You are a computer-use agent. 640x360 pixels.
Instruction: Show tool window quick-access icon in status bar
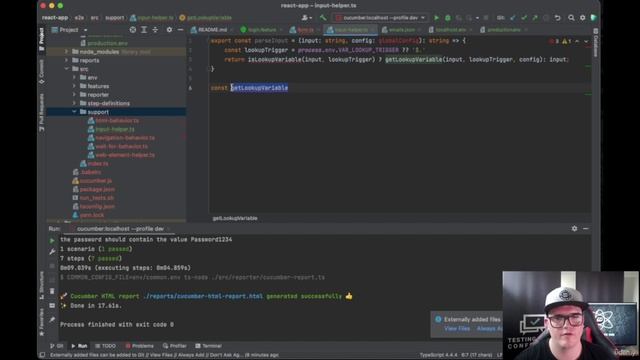pyautogui.click(x=42, y=355)
